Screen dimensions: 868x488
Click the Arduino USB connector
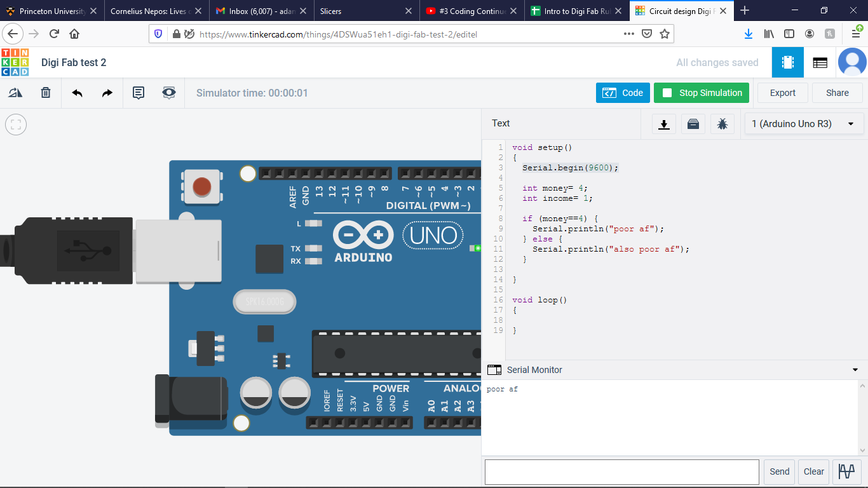click(179, 250)
